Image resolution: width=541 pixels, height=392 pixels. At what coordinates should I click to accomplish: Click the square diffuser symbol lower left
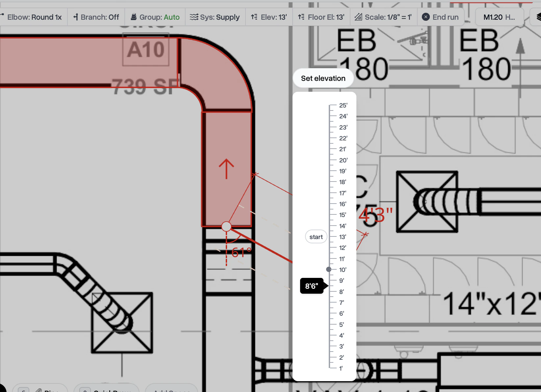(122, 323)
